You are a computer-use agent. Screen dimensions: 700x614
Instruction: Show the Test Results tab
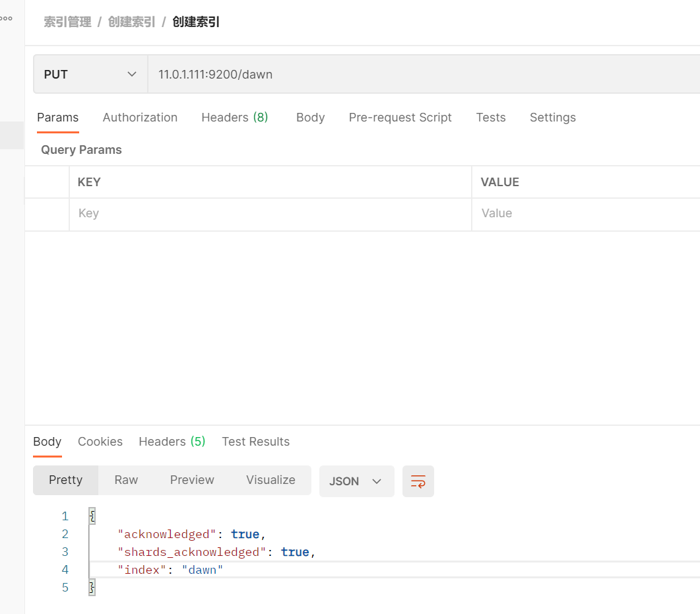pyautogui.click(x=256, y=442)
